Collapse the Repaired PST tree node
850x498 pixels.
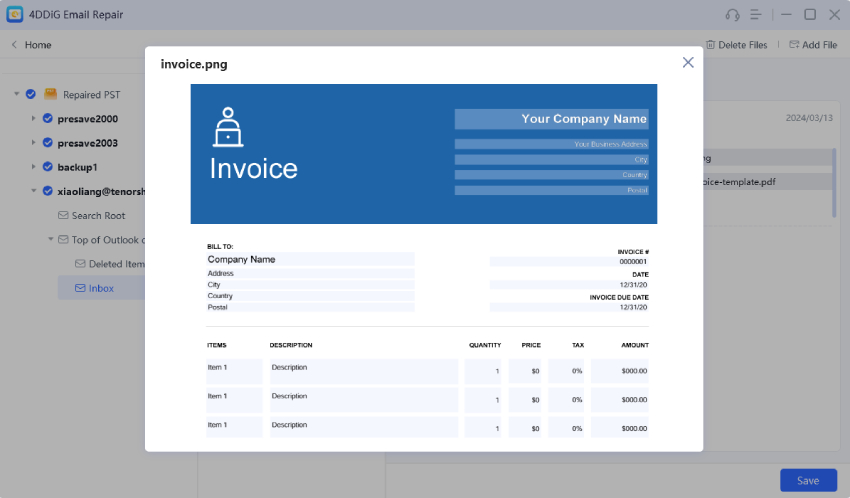tap(17, 94)
